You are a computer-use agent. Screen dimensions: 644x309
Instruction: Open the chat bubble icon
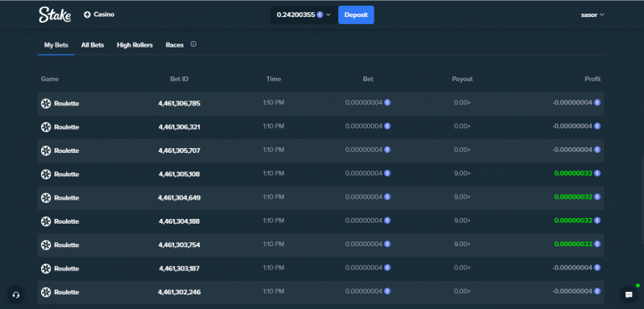[629, 295]
